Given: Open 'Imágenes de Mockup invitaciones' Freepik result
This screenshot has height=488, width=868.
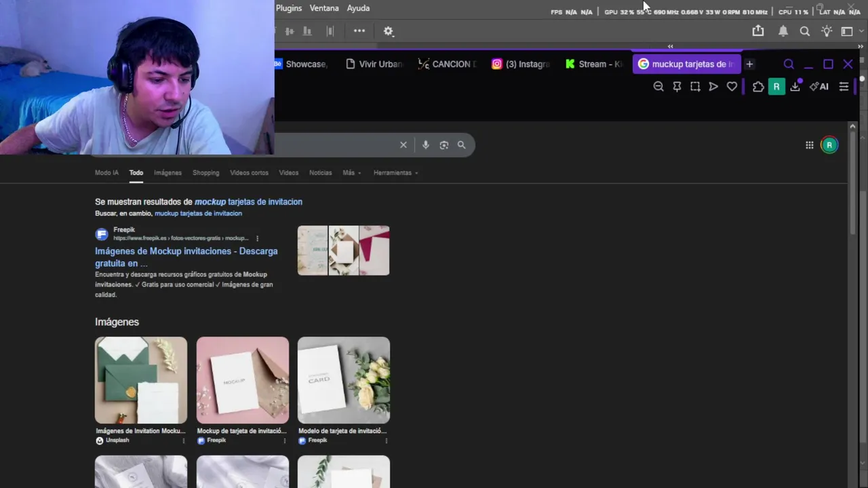Looking at the screenshot, I should pyautogui.click(x=186, y=257).
